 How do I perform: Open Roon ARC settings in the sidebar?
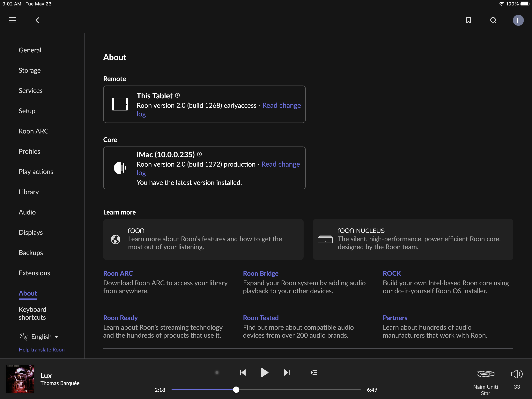point(33,131)
